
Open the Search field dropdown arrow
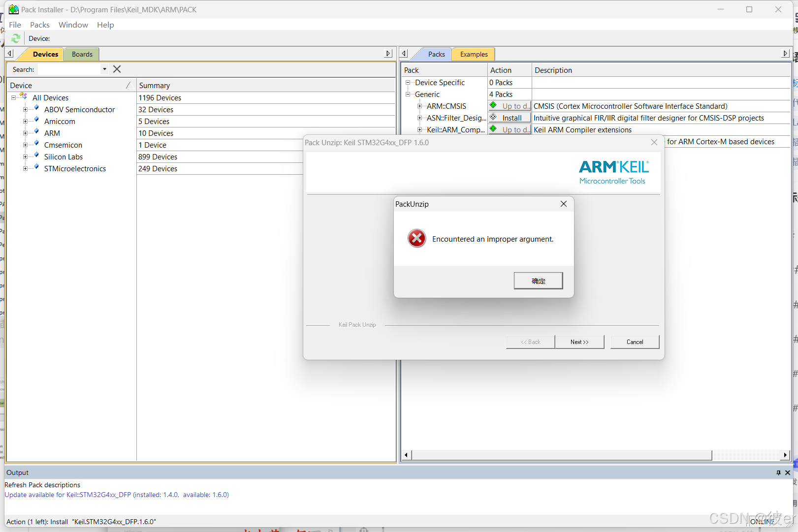coord(104,69)
